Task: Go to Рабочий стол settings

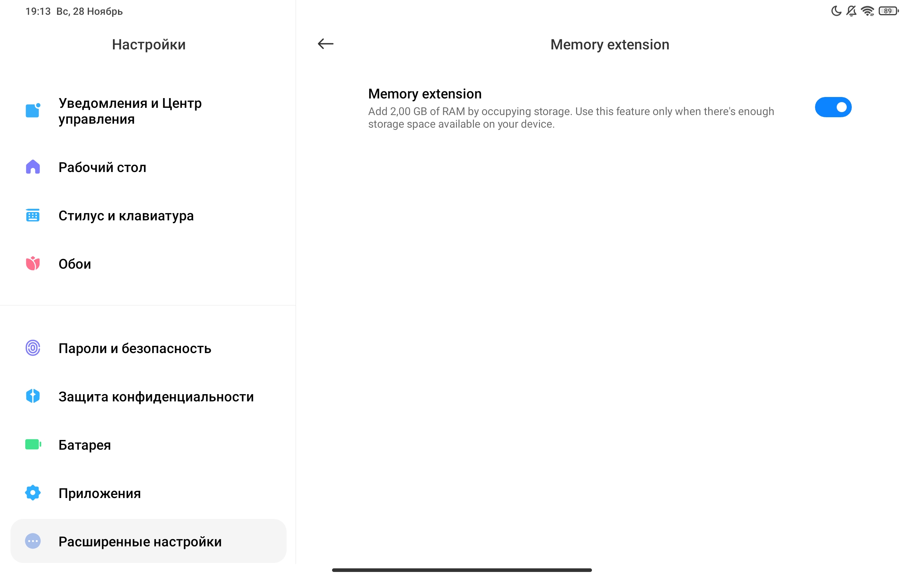Action: (103, 167)
